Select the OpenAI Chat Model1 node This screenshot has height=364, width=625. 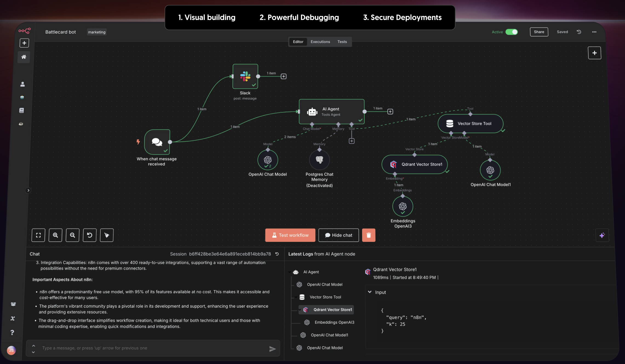coord(490,170)
